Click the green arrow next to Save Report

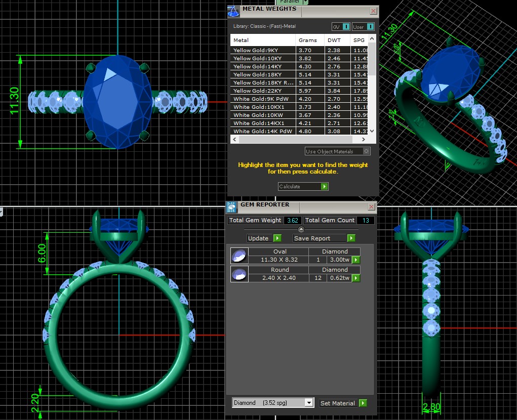(x=351, y=238)
